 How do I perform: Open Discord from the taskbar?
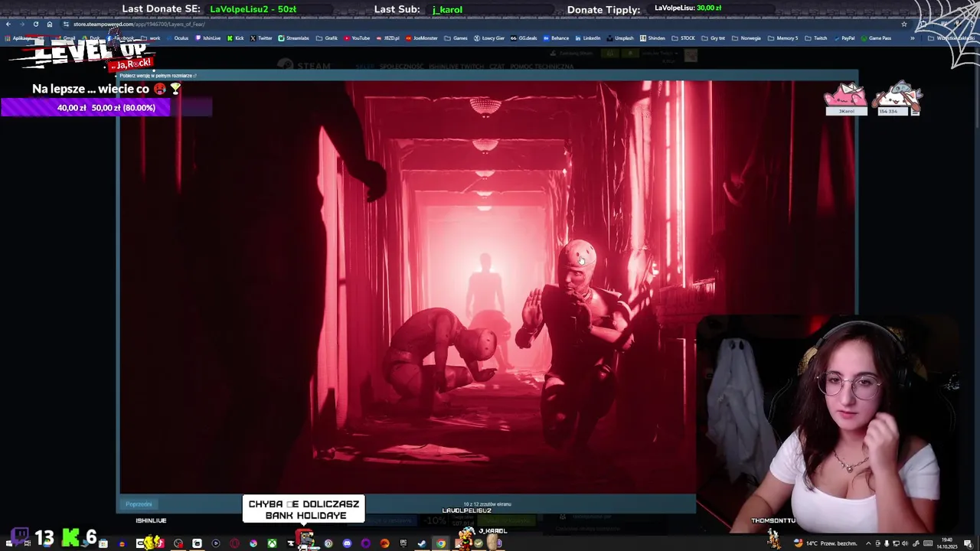coord(347,543)
